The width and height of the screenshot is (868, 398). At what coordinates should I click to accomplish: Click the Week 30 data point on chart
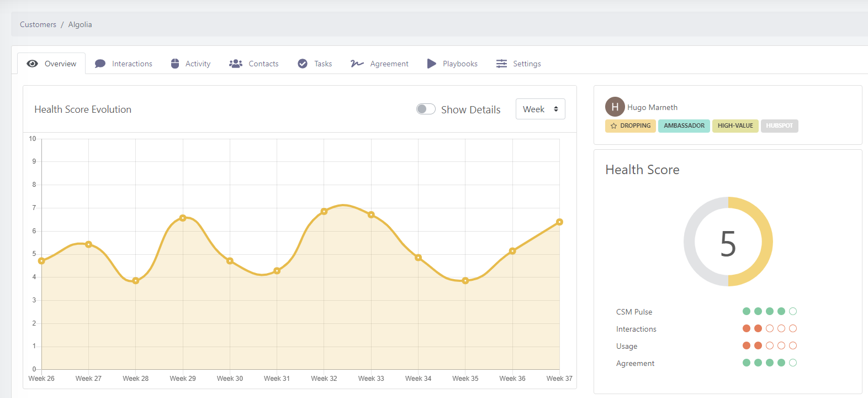pyautogui.click(x=230, y=261)
